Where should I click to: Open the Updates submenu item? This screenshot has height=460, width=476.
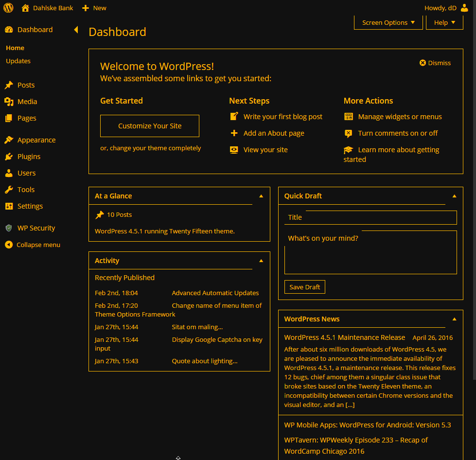coord(18,61)
